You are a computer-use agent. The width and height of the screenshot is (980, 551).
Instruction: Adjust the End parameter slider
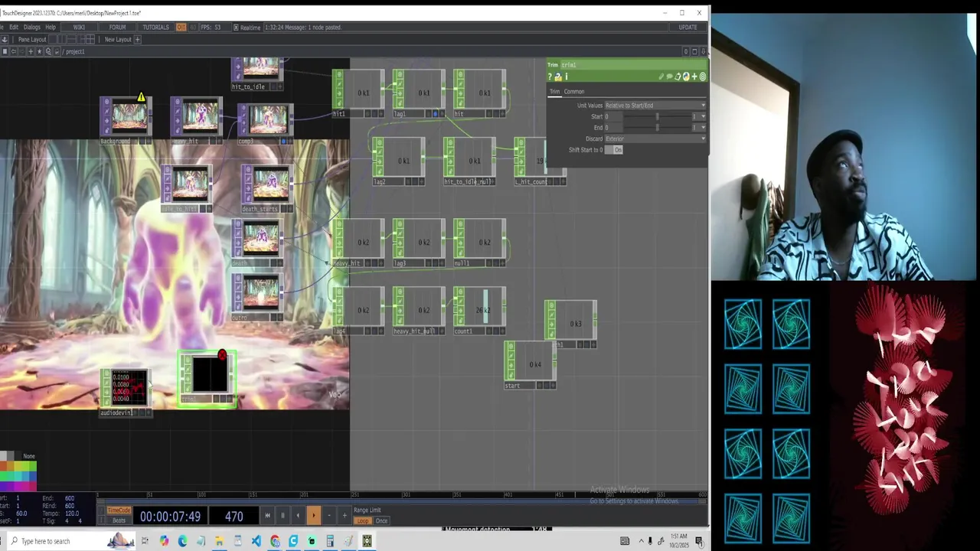tap(658, 127)
